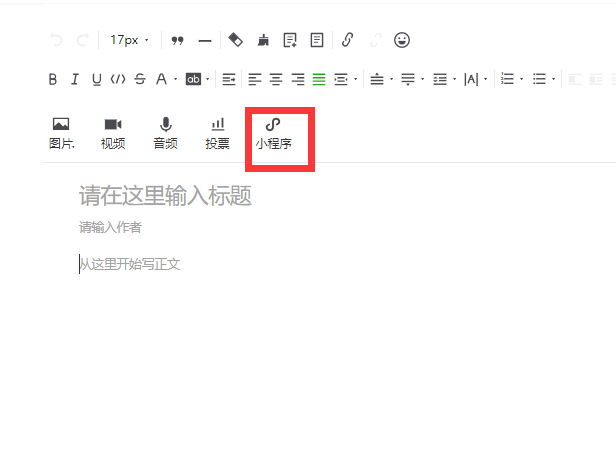Click the line spacing icon
This screenshot has height=459, width=616.
[440, 79]
